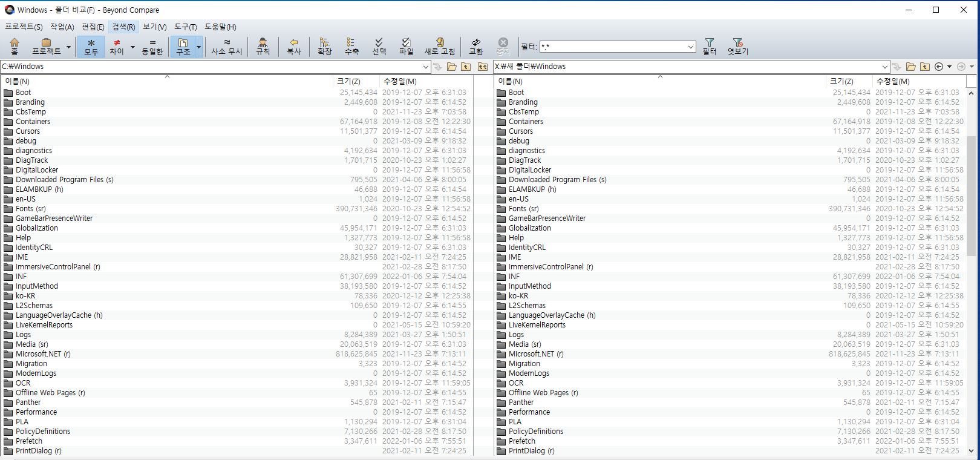Image resolution: width=980 pixels, height=460 pixels.
Task: Toggle the 차이 (differences) display filter
Action: click(x=116, y=47)
